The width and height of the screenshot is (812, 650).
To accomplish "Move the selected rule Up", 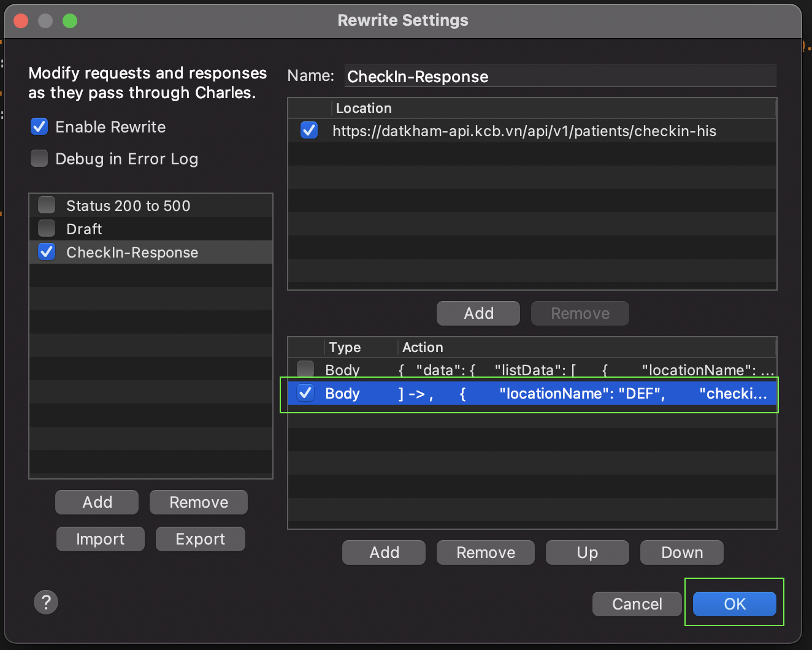I will [x=588, y=552].
